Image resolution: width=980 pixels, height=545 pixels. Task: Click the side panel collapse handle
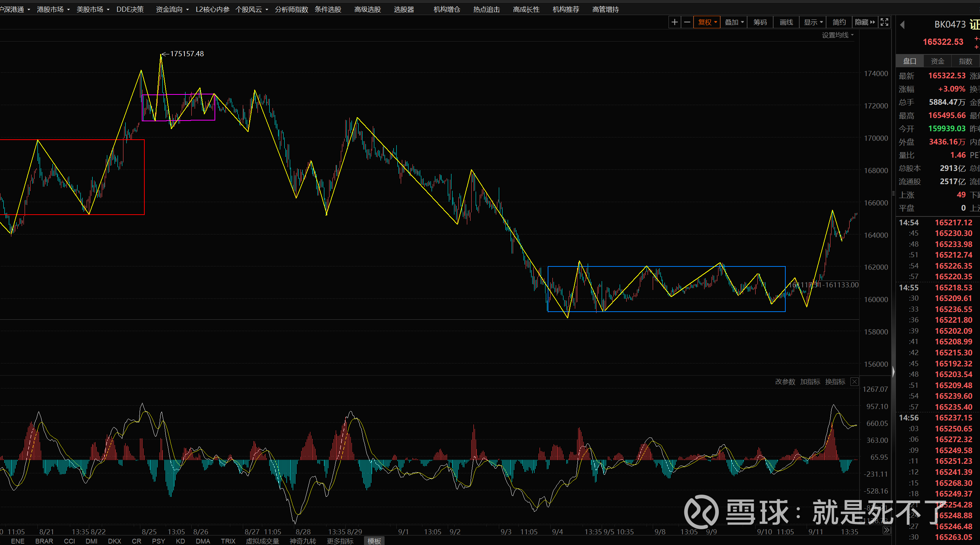tap(893, 371)
